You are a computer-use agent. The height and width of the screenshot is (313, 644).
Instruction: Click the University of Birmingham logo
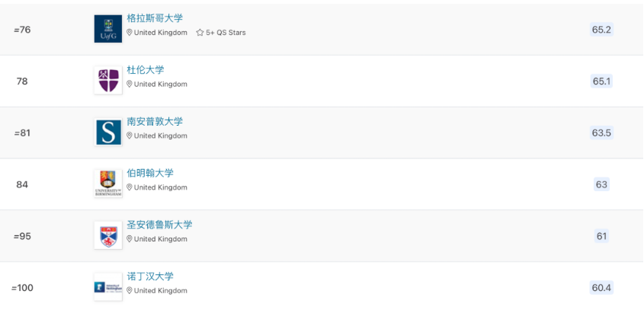(x=108, y=184)
